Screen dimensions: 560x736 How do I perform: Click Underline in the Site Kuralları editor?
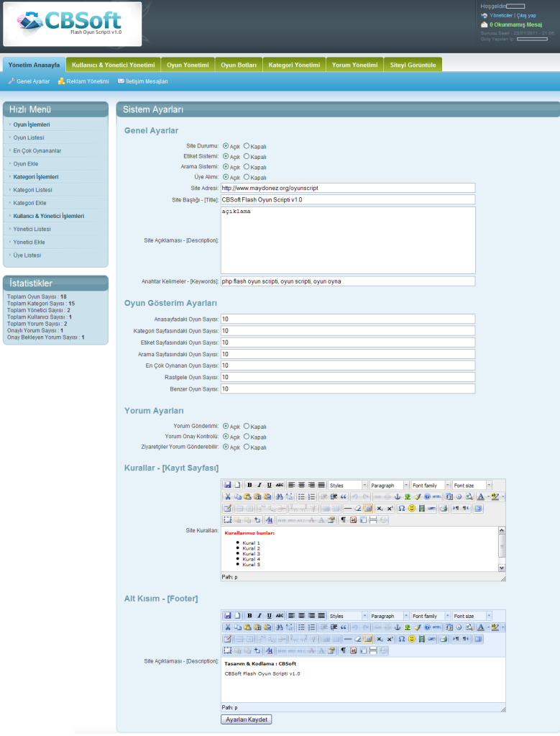tap(269, 485)
